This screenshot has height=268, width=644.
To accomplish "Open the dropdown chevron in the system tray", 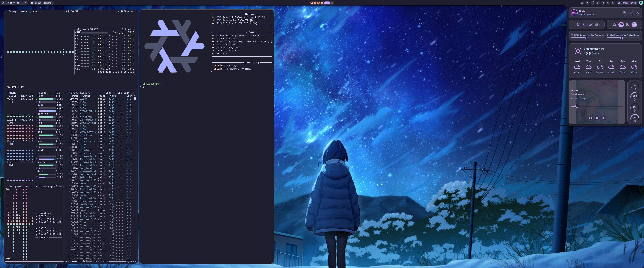I will 587,3.
